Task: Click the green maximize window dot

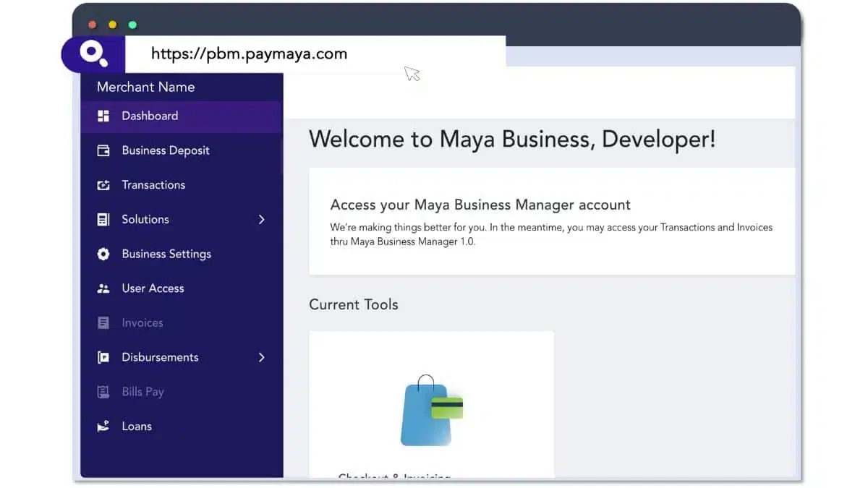Action: (x=132, y=25)
